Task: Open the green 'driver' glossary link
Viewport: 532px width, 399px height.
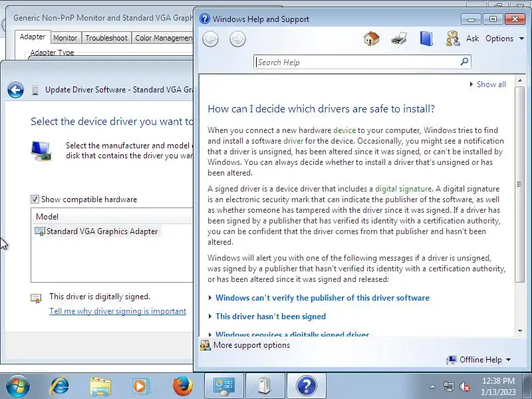Action: tap(293, 141)
